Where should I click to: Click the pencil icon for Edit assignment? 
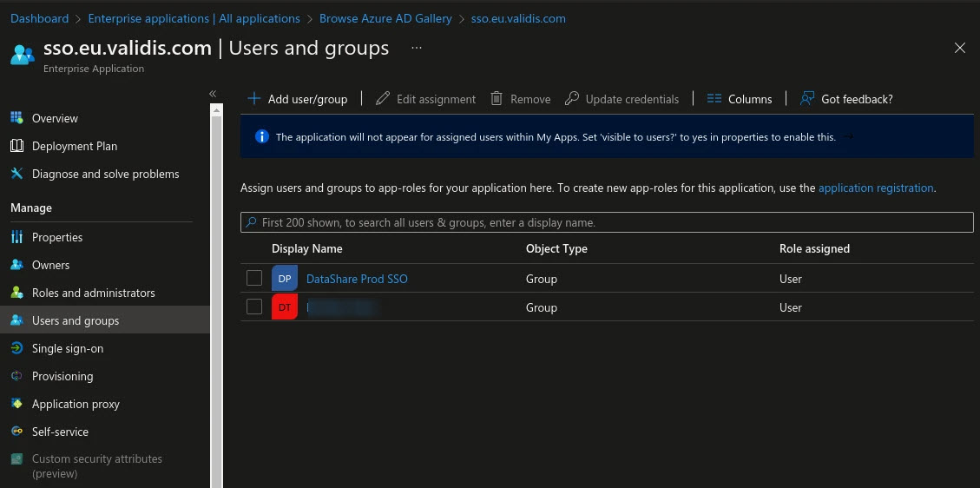(x=383, y=99)
